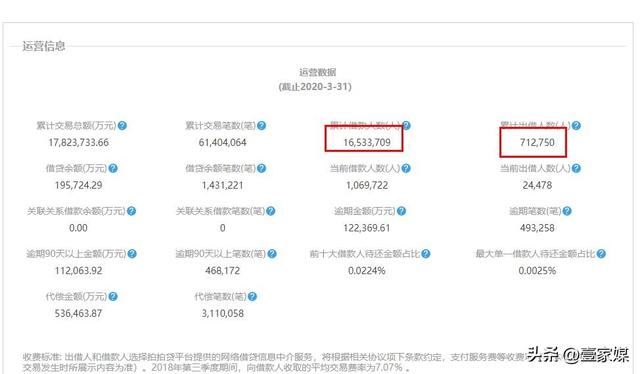The image size is (640, 374).
Task: Select the value 17,823,733.66
Action: (x=78, y=142)
